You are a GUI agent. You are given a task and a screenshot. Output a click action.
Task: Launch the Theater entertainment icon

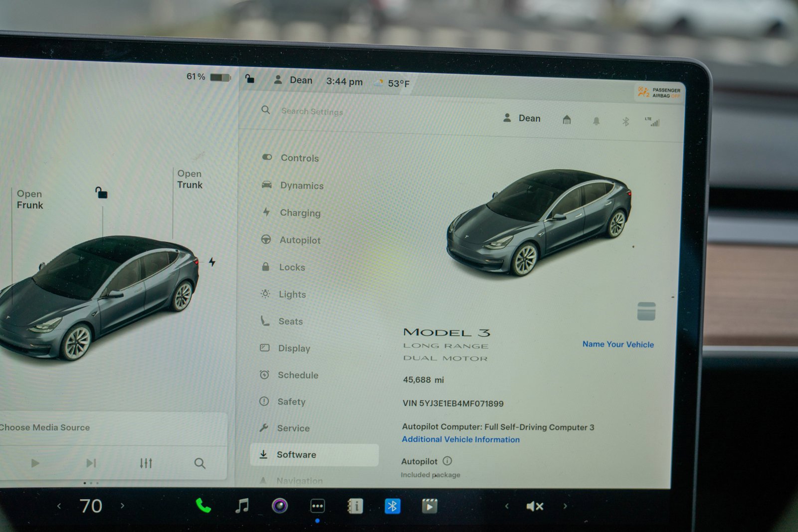pyautogui.click(x=429, y=506)
